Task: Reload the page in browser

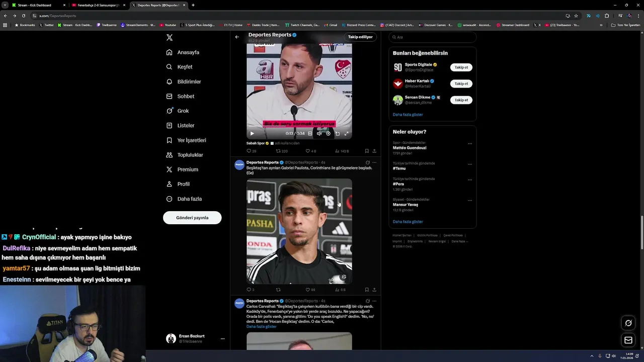Action: coord(23,16)
